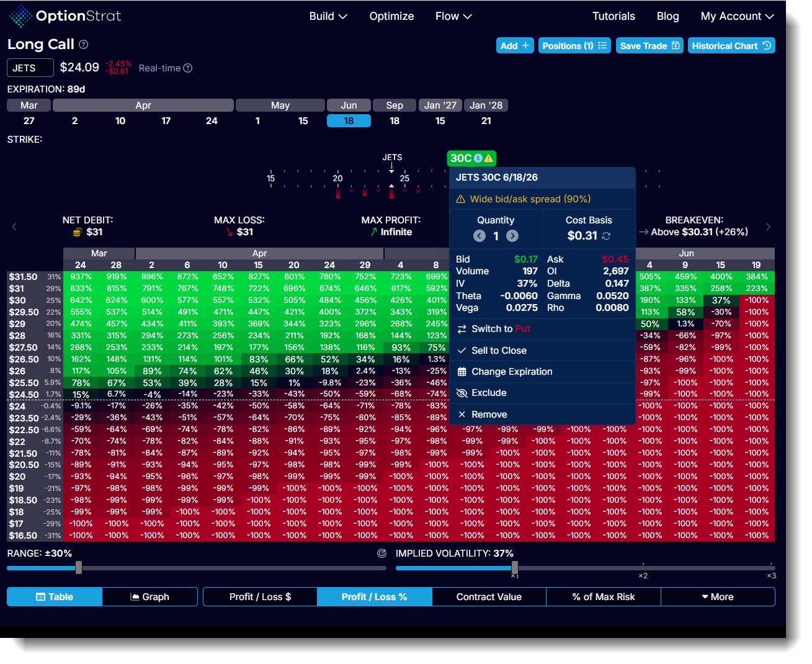812x664 pixels.
Task: Click the reset icon beside Implied Volatility
Action: (x=382, y=554)
